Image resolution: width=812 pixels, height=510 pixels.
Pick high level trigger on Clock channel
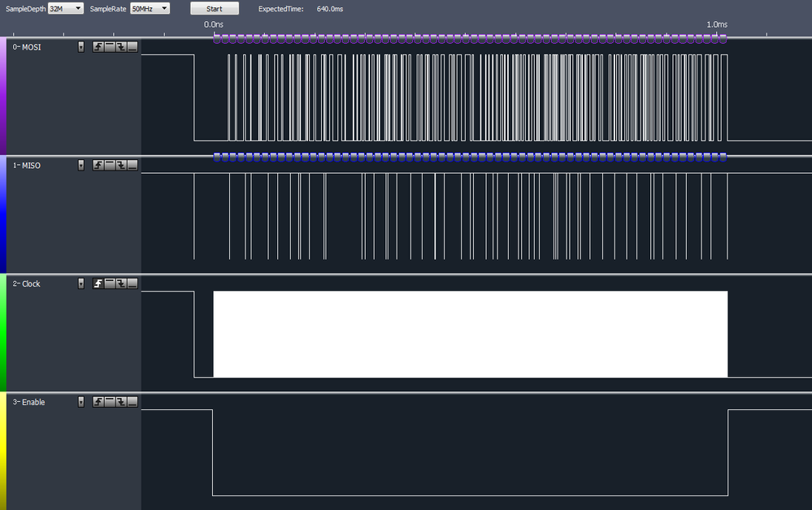110,283
